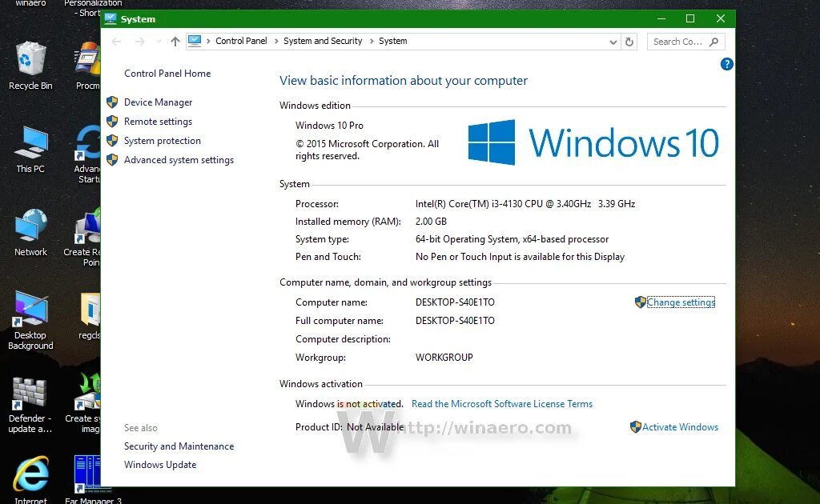
Task: Click the Intel Core i3-4130 processor text
Action: (525, 204)
